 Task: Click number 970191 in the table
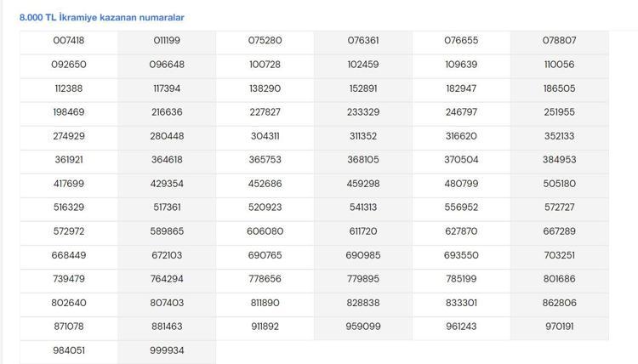tap(560, 327)
